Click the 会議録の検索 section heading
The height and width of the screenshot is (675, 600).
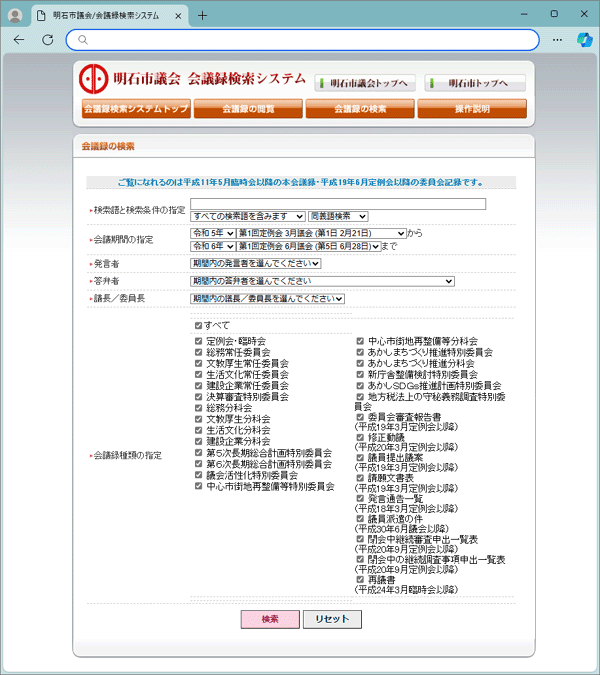click(108, 146)
